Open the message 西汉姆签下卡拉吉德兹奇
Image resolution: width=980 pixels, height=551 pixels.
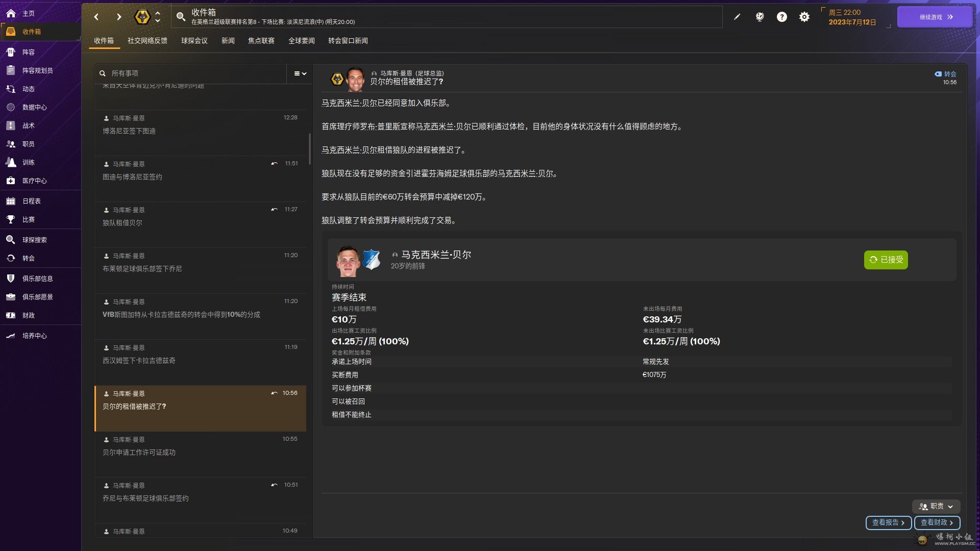pos(200,362)
